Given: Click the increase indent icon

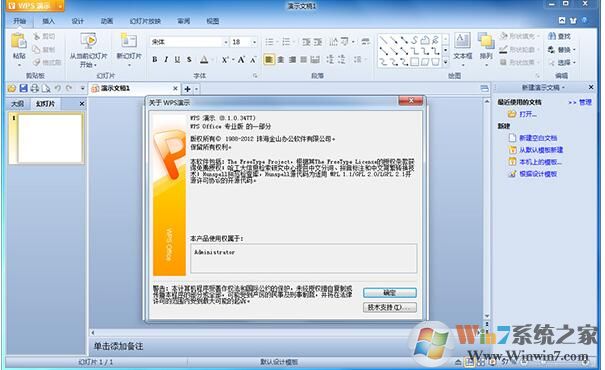Looking at the screenshot, I should pyautogui.click(x=318, y=42).
